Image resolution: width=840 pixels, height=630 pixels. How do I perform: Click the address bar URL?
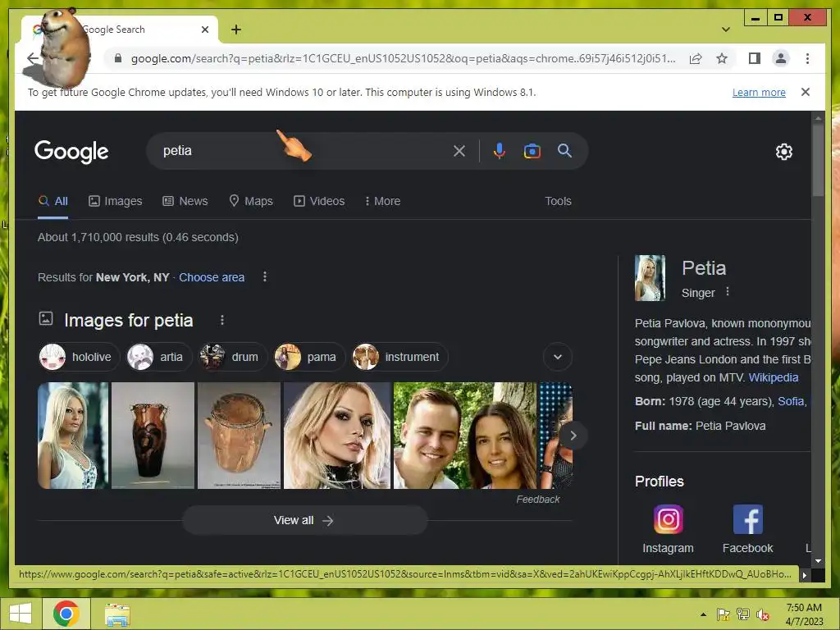(403, 58)
